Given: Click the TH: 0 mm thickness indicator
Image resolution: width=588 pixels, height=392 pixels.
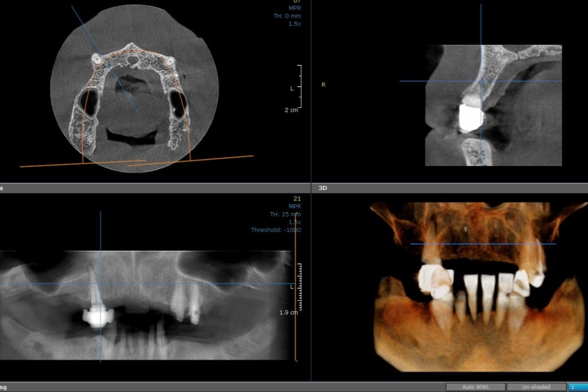Looking at the screenshot, I should coord(288,16).
